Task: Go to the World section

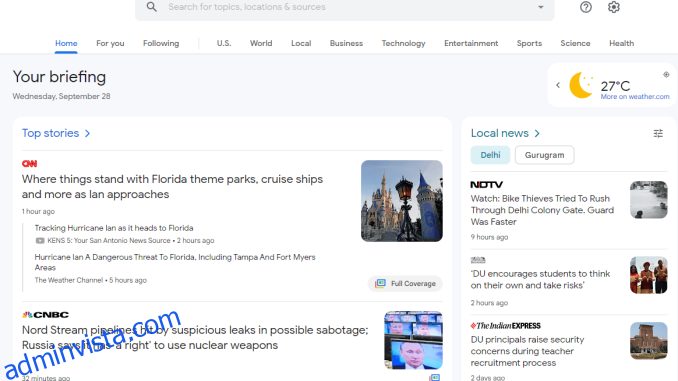Action: tap(261, 43)
